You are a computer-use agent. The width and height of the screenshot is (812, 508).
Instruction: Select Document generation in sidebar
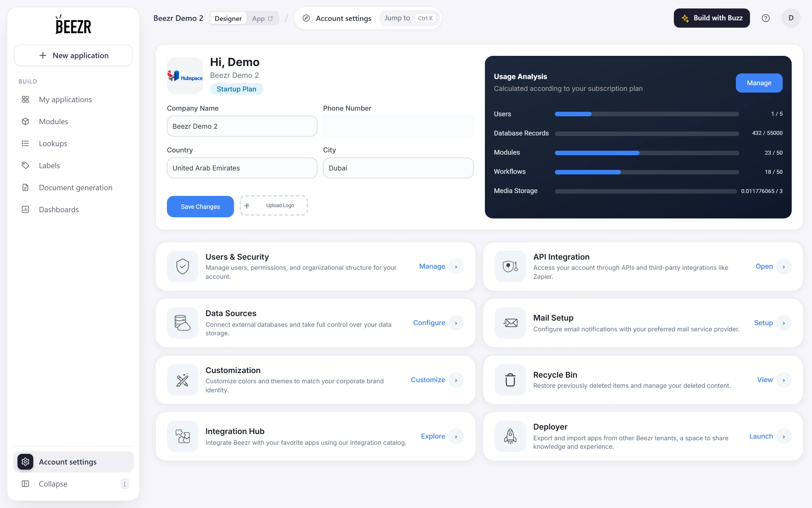point(73,187)
